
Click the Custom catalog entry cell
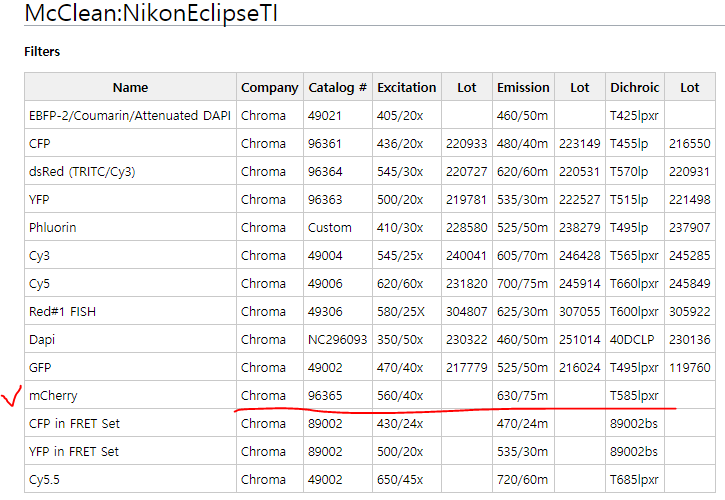tap(330, 227)
